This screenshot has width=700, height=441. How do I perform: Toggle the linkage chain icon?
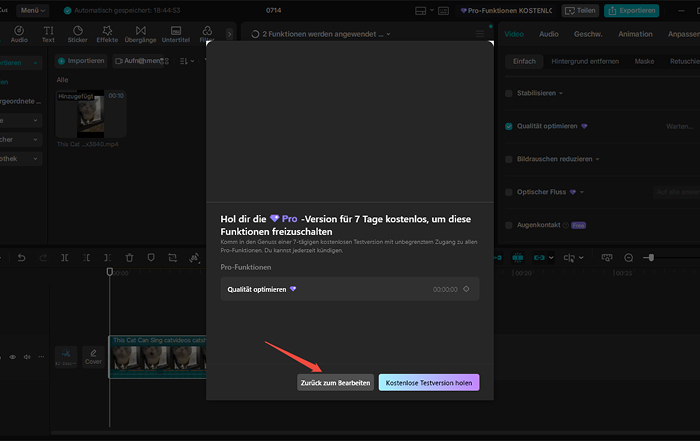point(539,258)
